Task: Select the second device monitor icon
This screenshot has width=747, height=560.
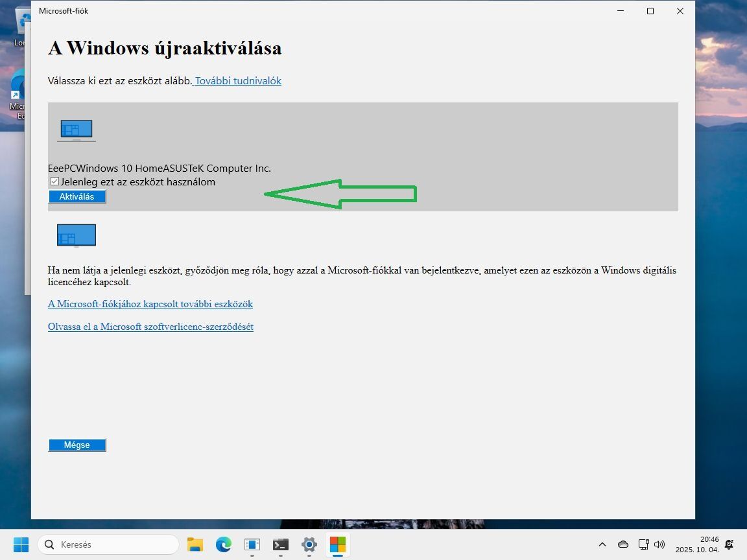Action: pos(77,236)
